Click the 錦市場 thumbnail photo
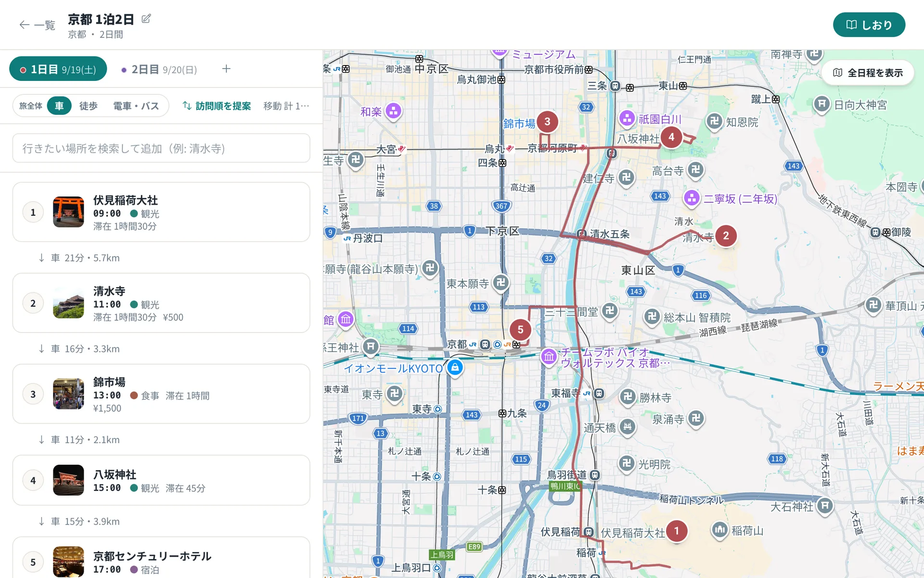The width and height of the screenshot is (924, 578). point(68,394)
